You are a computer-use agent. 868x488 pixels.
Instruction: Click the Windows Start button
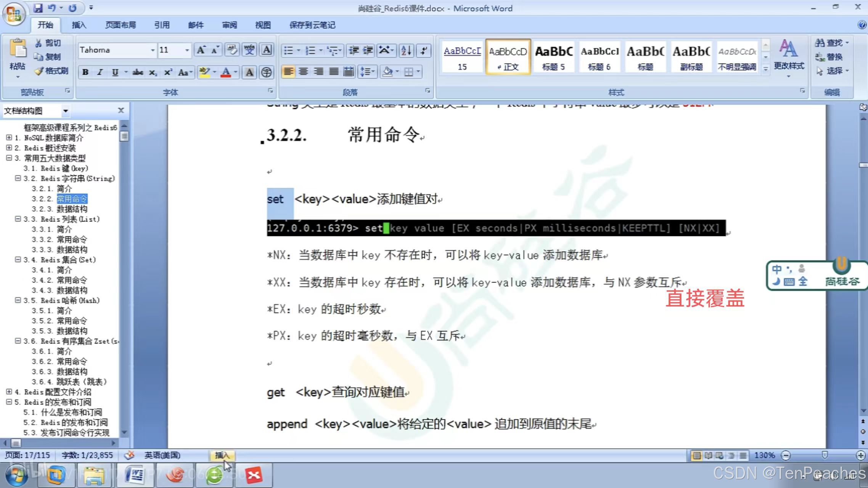(18, 475)
